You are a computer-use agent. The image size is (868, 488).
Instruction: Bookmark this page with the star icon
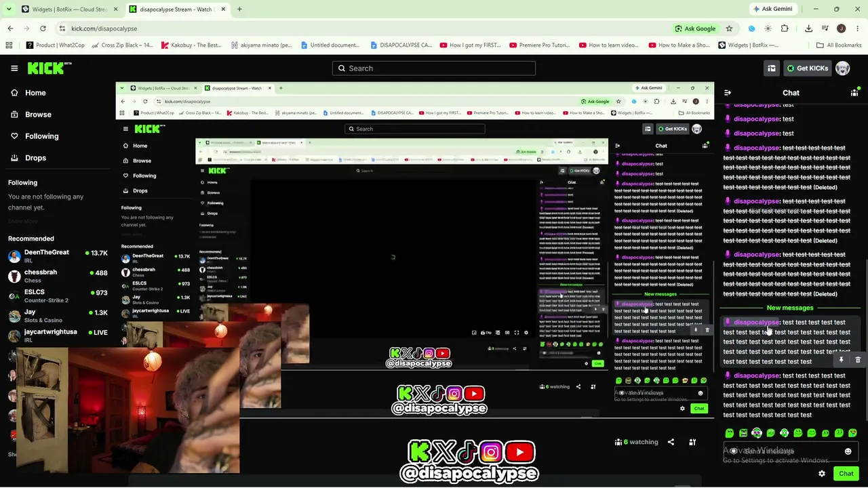[x=729, y=28]
